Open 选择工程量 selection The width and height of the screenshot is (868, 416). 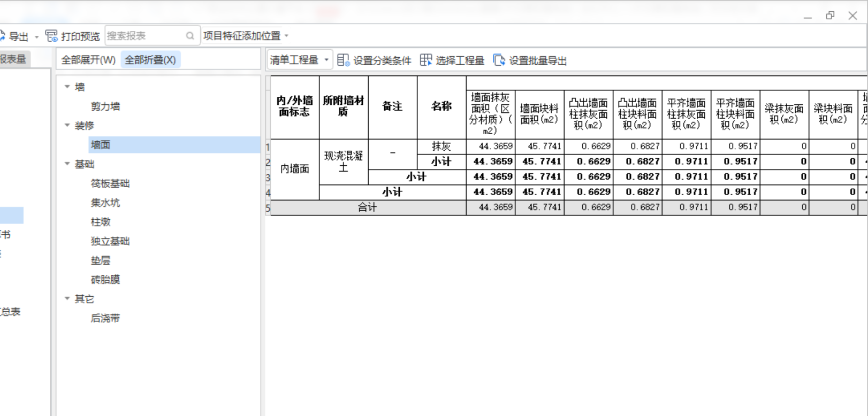(x=460, y=60)
